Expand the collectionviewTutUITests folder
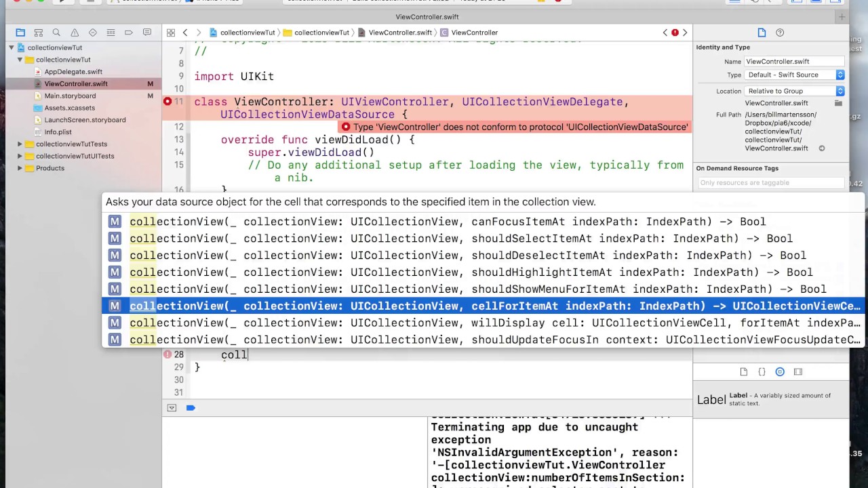The image size is (868, 488). tap(20, 156)
